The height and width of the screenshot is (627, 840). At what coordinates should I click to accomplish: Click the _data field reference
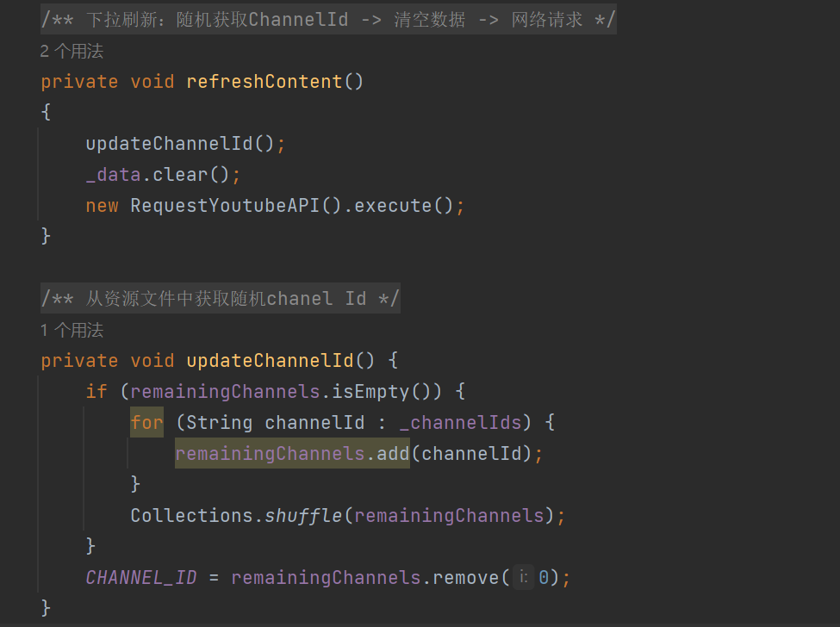113,175
